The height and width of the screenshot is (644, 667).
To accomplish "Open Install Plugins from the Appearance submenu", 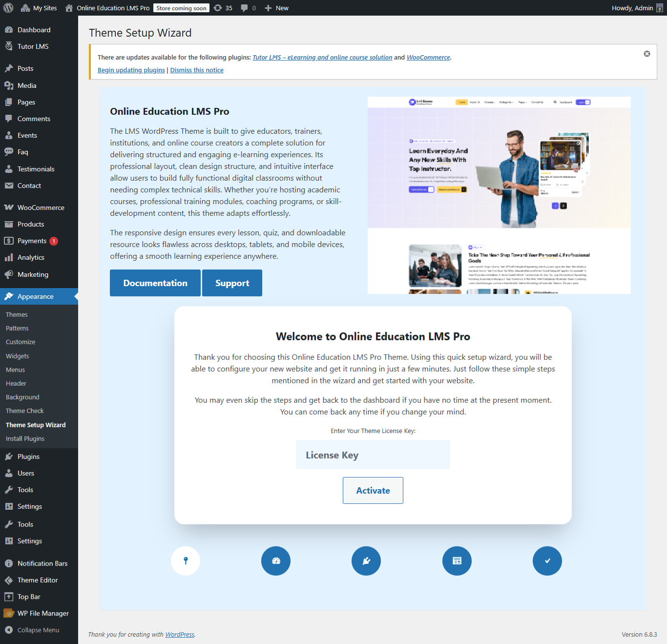I will click(25, 438).
